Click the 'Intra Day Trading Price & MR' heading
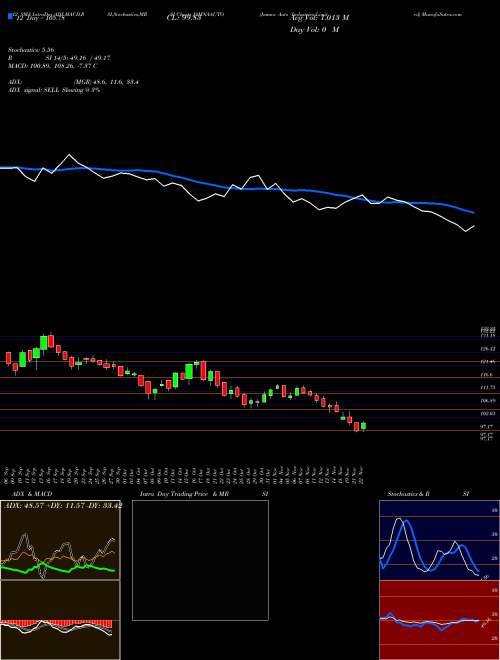Viewport: 500px width, 660px height. pos(184,494)
